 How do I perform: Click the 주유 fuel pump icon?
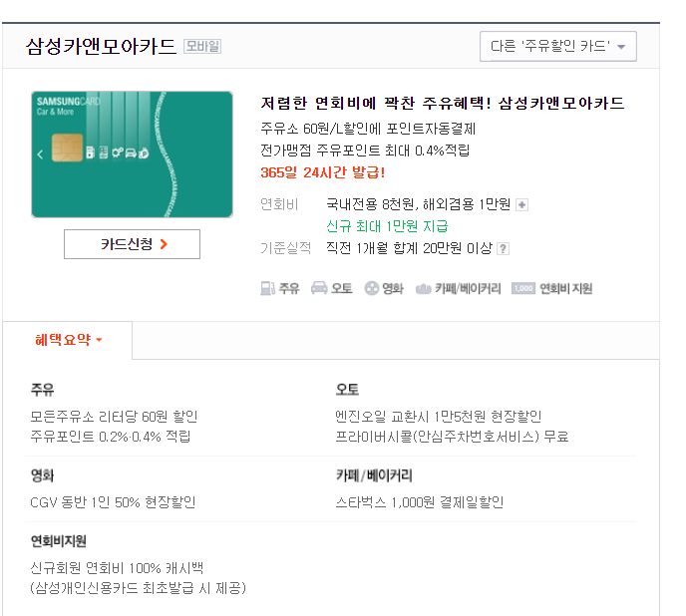coord(267,288)
